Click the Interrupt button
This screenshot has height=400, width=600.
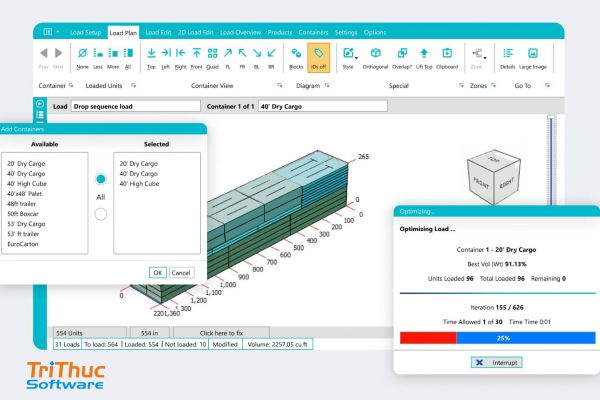tap(491, 361)
